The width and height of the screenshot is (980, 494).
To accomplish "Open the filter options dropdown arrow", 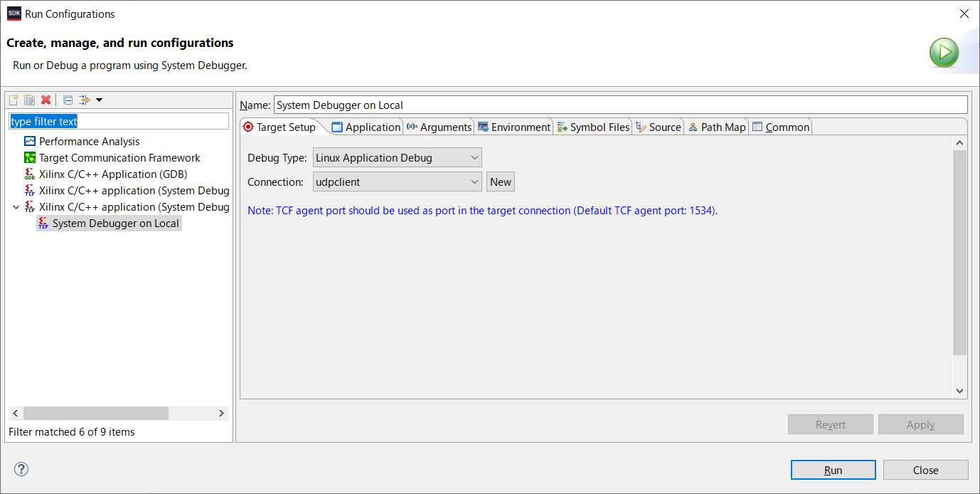I will click(x=99, y=100).
